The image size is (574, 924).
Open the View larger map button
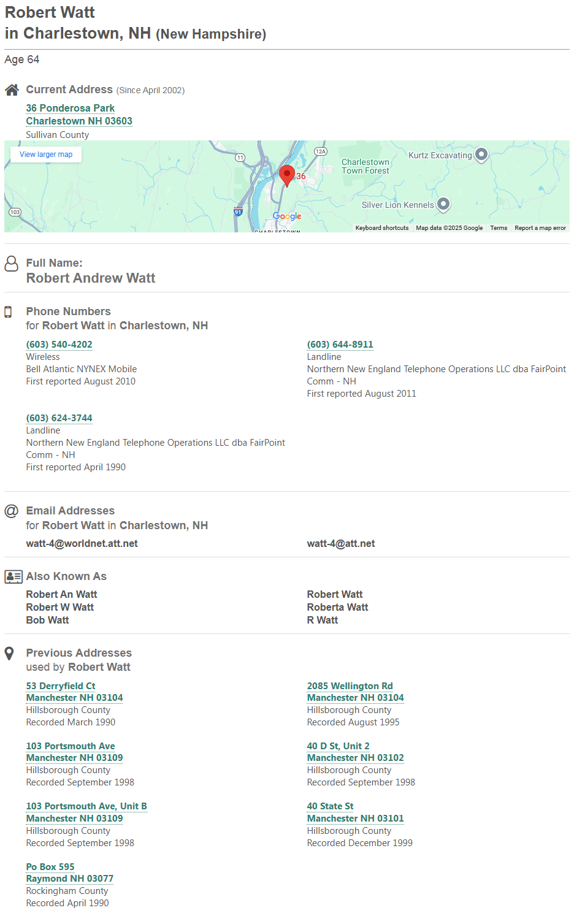pos(46,155)
